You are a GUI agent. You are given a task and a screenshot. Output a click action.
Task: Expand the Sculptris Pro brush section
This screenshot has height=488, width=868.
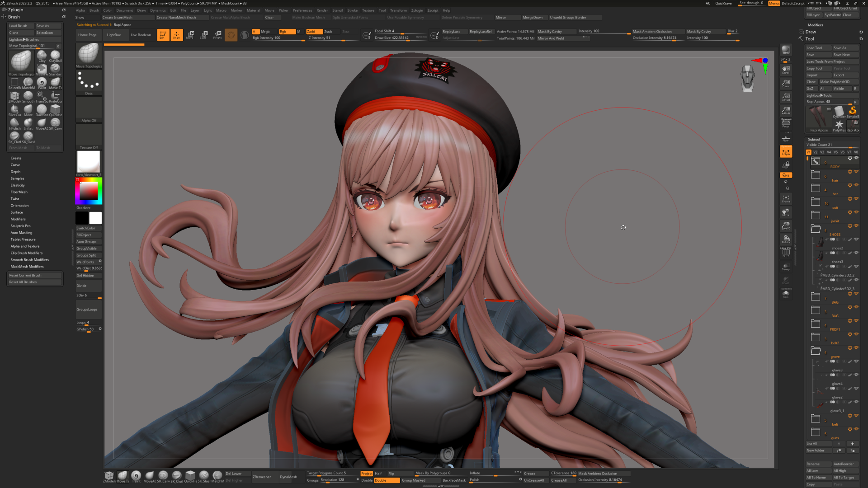20,226
